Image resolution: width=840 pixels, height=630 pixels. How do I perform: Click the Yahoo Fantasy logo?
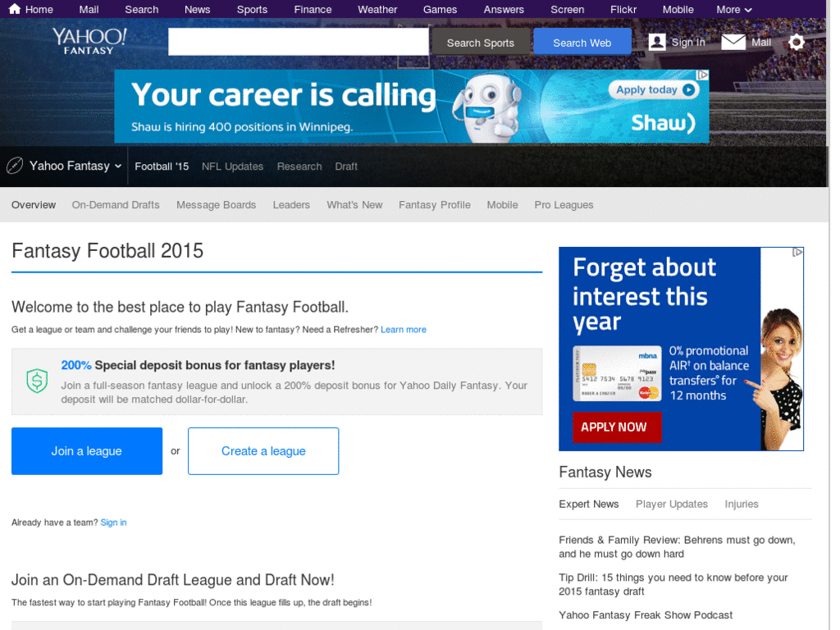[89, 41]
